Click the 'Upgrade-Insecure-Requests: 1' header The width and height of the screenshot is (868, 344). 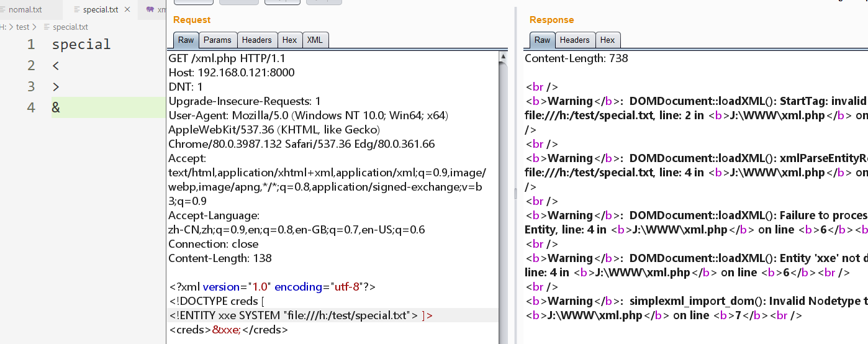click(x=245, y=101)
